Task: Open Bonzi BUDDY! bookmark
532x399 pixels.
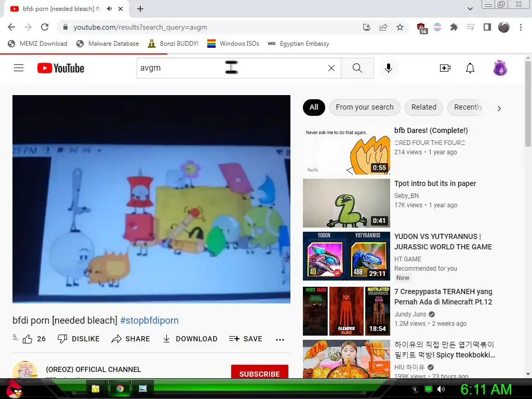Action: tap(173, 44)
